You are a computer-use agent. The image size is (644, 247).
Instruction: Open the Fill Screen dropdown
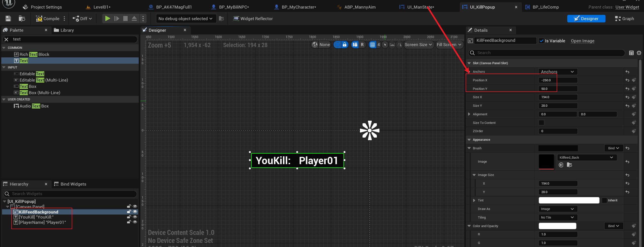click(449, 45)
